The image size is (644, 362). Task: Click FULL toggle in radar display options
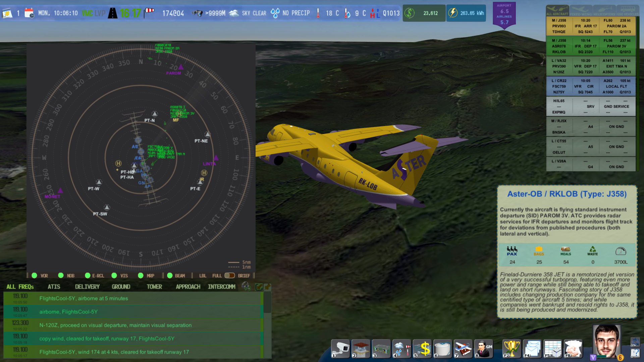pos(230,276)
